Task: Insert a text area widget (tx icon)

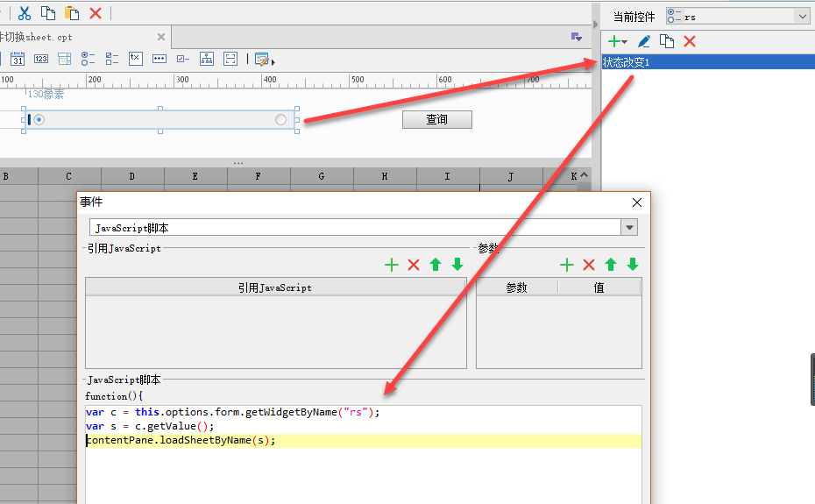Action: coord(135,58)
